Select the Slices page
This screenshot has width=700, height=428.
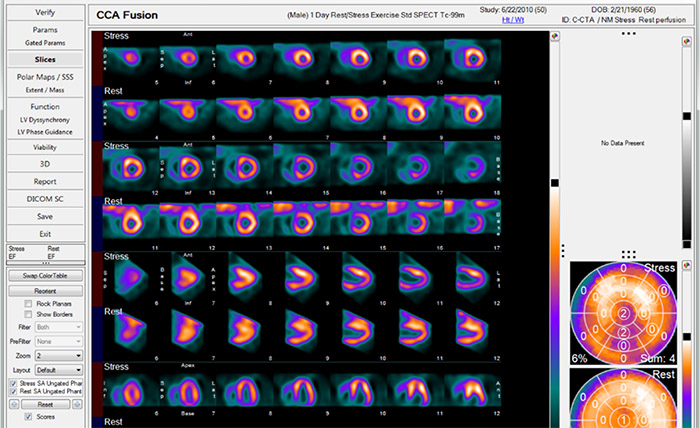click(x=46, y=59)
